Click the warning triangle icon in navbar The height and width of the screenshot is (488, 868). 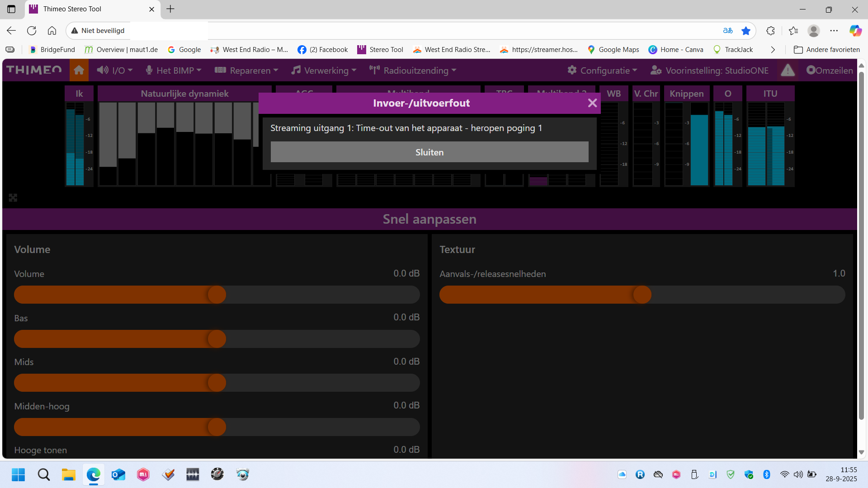point(788,70)
